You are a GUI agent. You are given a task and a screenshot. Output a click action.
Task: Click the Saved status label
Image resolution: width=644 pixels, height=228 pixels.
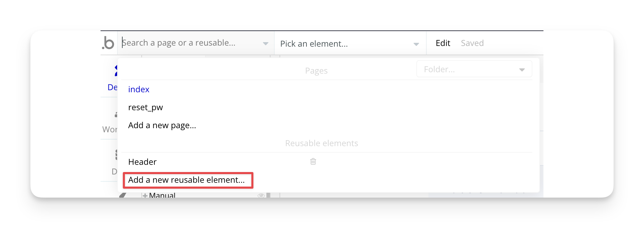[x=472, y=43]
